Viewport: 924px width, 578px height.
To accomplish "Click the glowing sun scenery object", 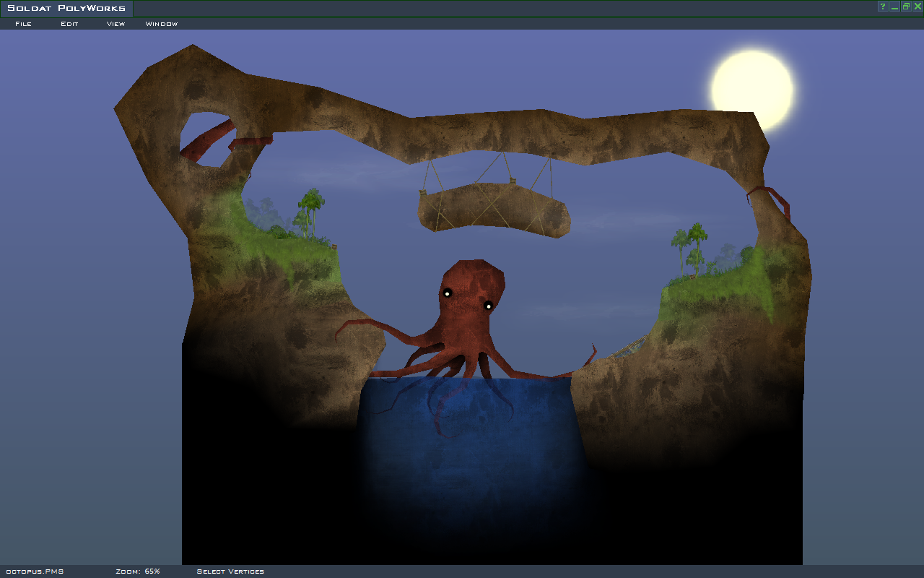I will [751, 90].
